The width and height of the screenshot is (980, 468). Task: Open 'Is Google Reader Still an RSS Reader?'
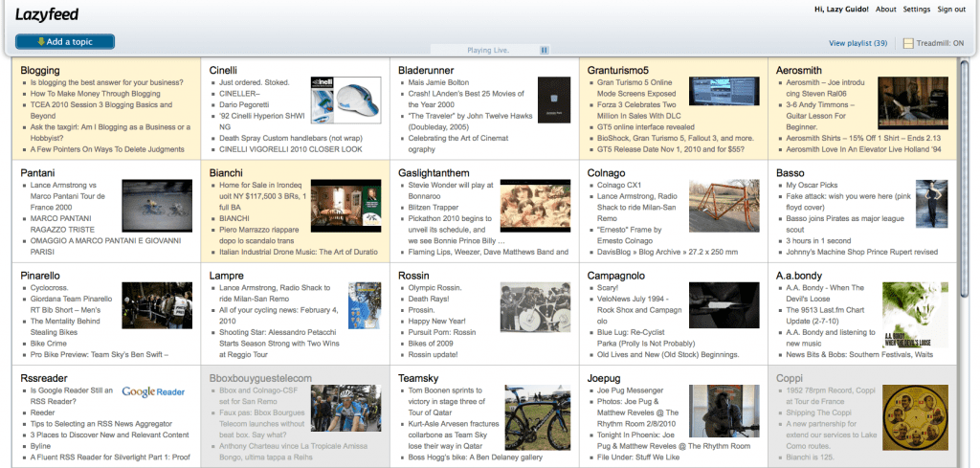tap(72, 395)
